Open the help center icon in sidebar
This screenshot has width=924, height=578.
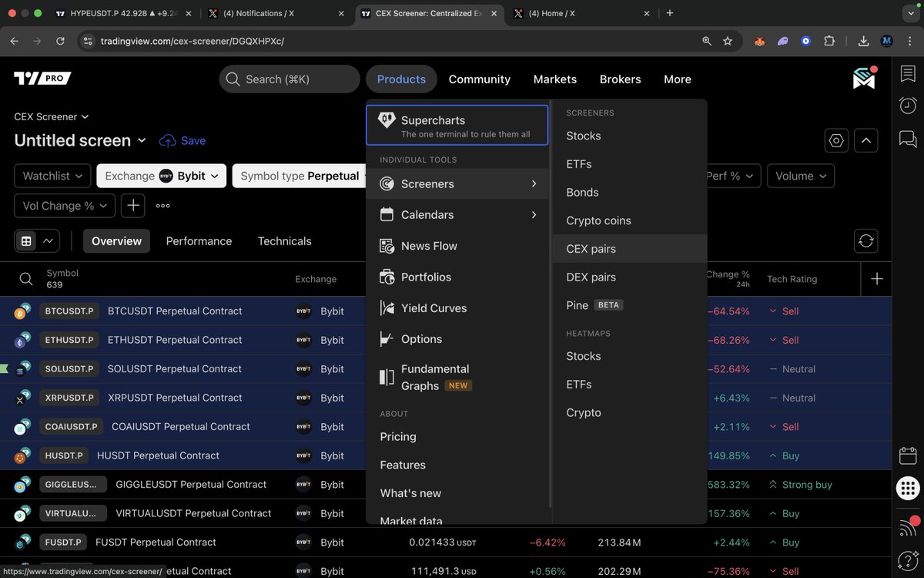(908, 561)
